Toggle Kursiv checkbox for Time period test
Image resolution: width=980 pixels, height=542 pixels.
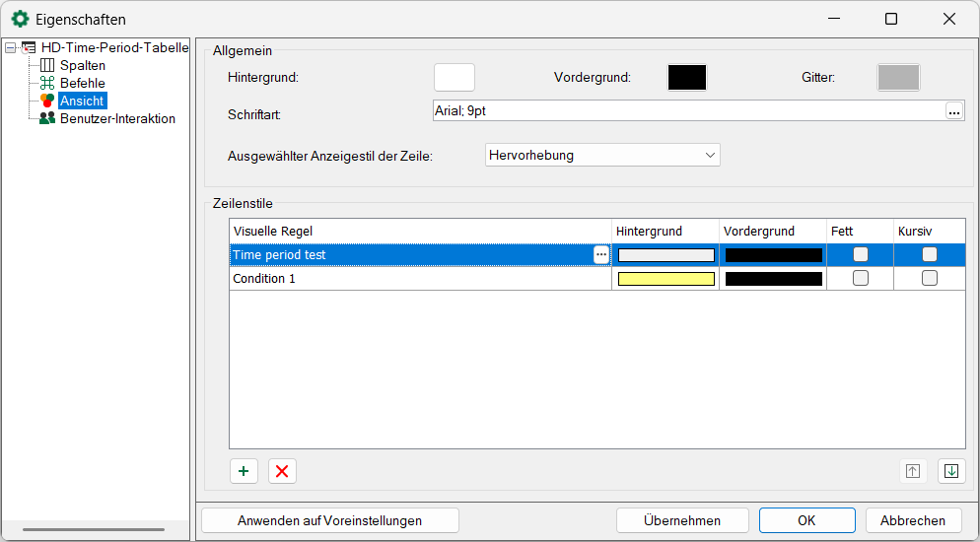[x=930, y=254]
